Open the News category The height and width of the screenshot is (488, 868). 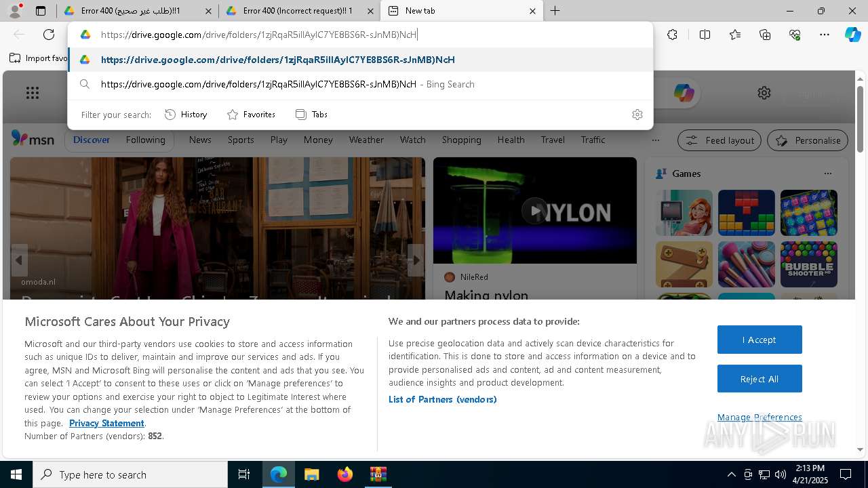[200, 140]
